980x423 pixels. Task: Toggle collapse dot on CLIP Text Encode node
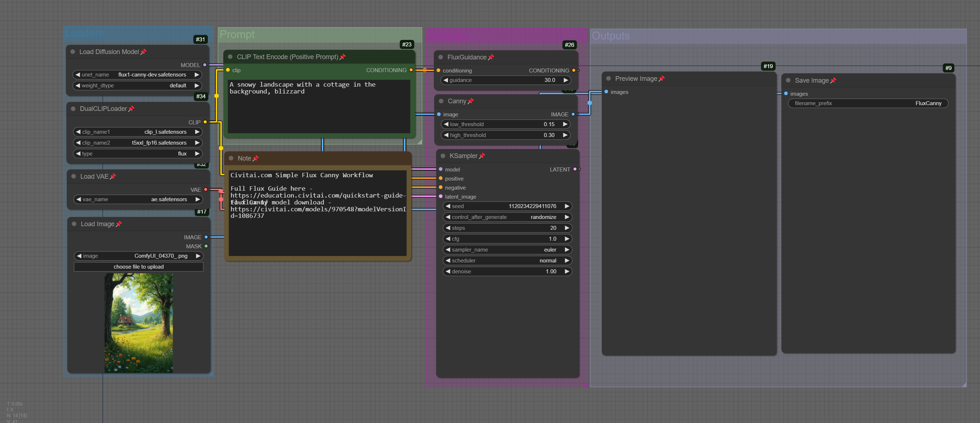pyautogui.click(x=230, y=57)
